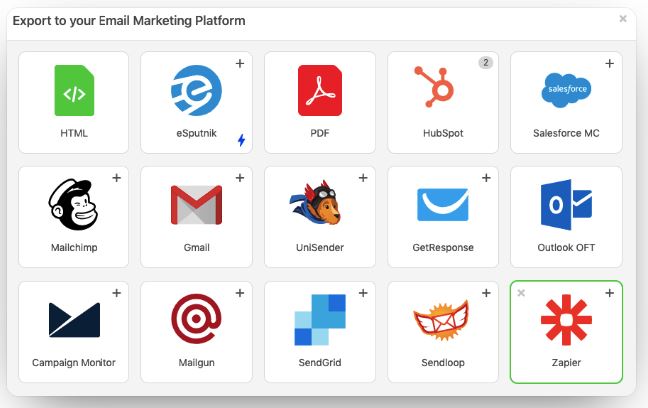The height and width of the screenshot is (408, 648).
Task: Choose Campaign Monitor export tile
Action: (74, 332)
